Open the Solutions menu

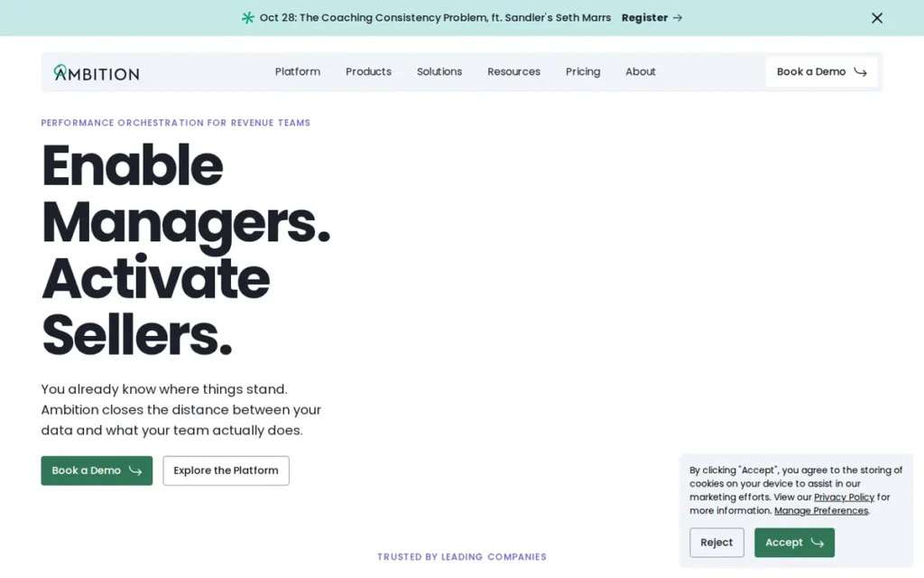click(x=439, y=71)
